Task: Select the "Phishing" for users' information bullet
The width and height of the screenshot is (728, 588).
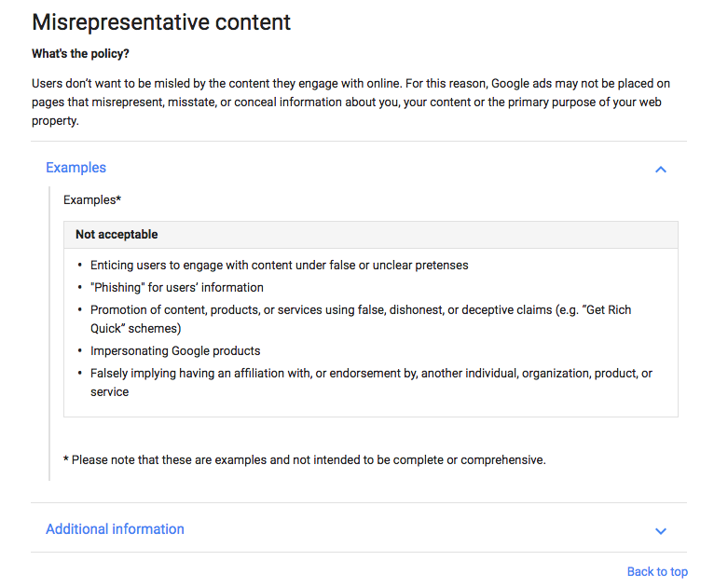Action: point(177,287)
